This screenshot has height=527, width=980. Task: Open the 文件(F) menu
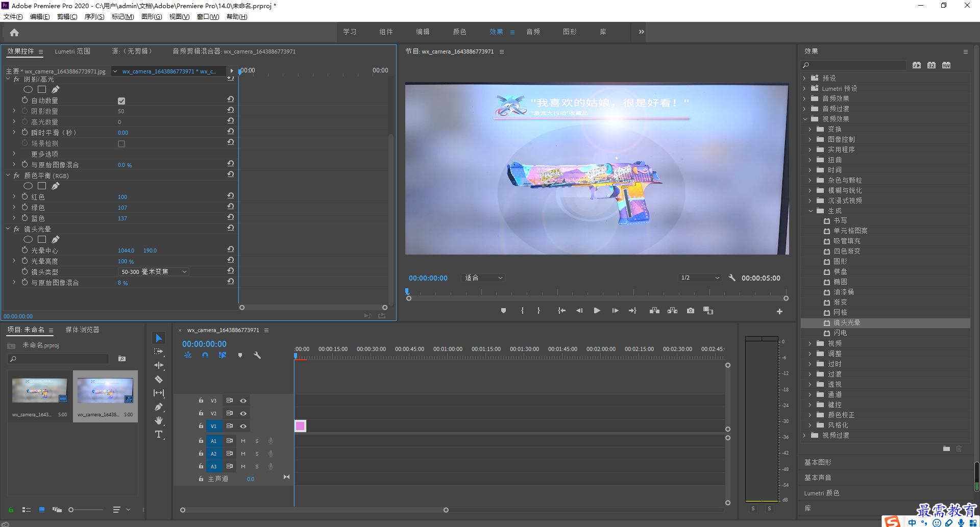(x=13, y=16)
